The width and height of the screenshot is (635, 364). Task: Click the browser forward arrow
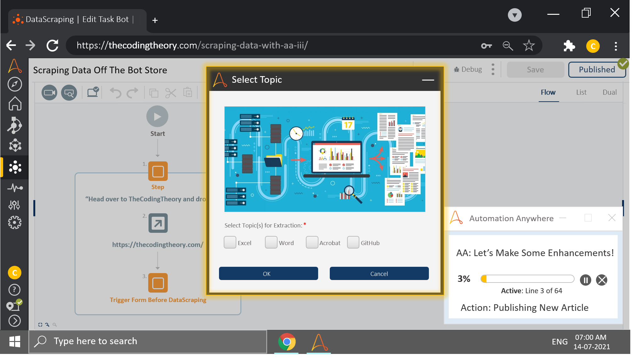coord(31,45)
